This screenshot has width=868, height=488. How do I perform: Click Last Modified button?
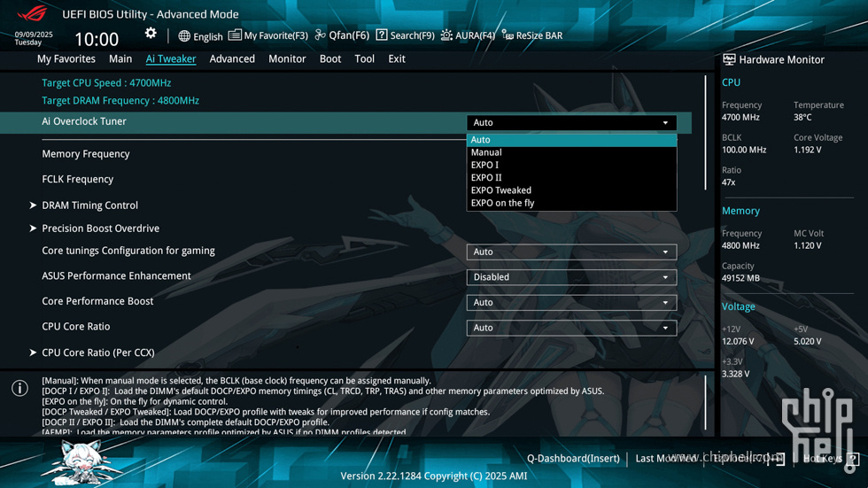pyautogui.click(x=666, y=459)
